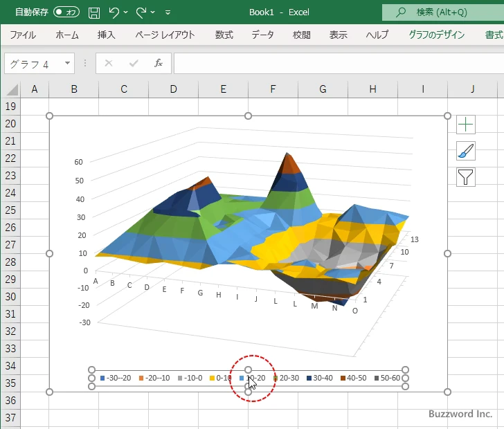
Task: Open the 表示 tab
Action: click(x=338, y=35)
